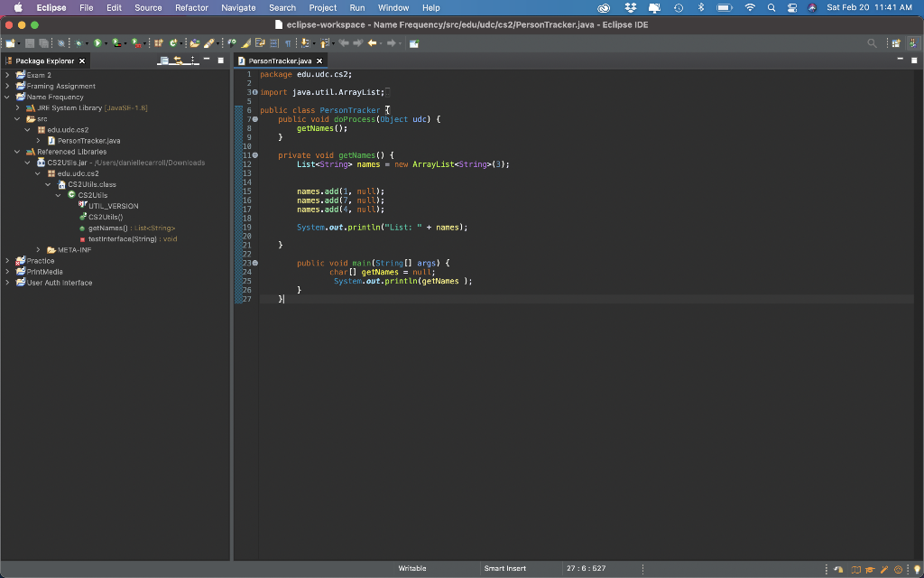Open the macOS Wi-Fi menu

tap(749, 7)
